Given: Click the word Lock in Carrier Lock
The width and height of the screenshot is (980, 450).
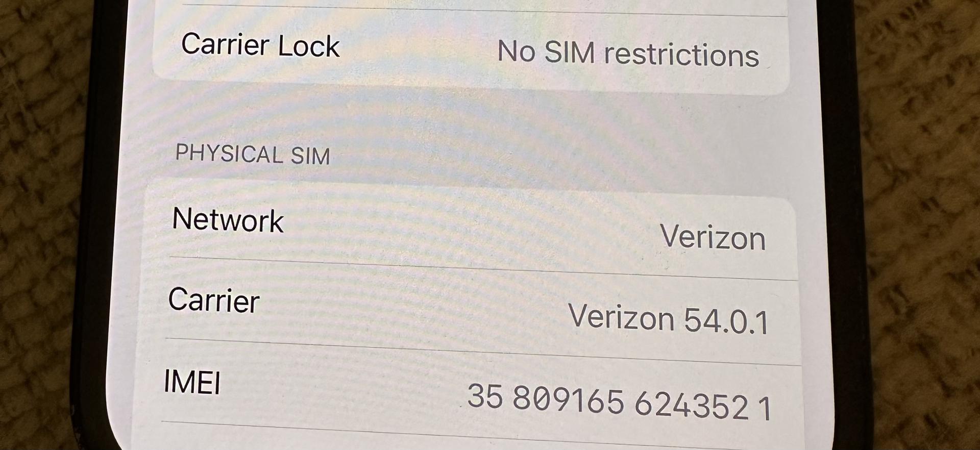Looking at the screenshot, I should (309, 46).
